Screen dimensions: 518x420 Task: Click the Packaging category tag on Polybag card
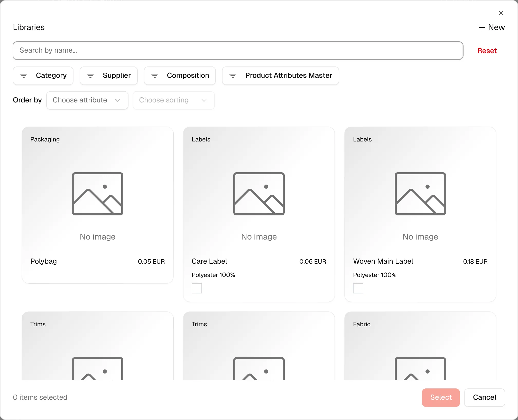click(x=45, y=139)
